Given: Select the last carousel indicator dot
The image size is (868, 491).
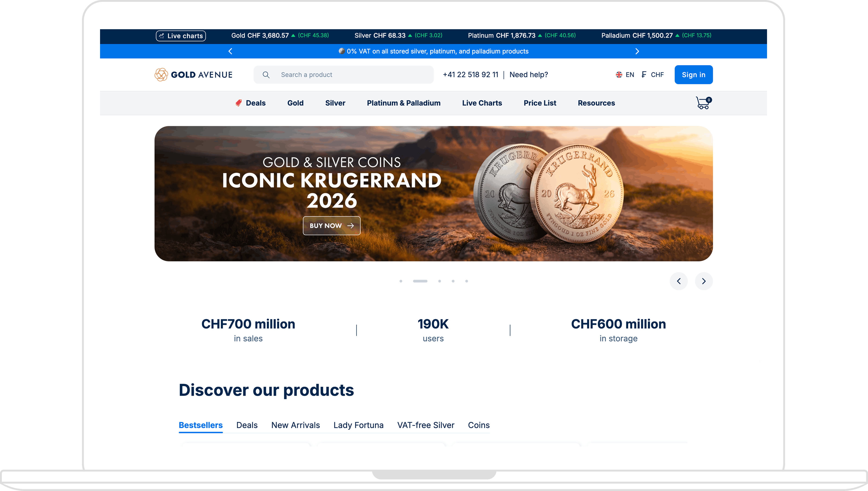Looking at the screenshot, I should 466,281.
